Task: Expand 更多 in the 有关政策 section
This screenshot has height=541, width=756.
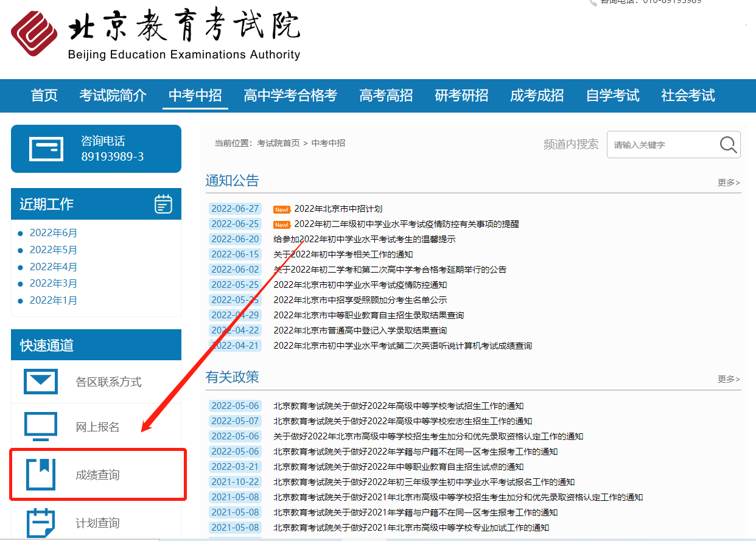Action: pos(729,379)
